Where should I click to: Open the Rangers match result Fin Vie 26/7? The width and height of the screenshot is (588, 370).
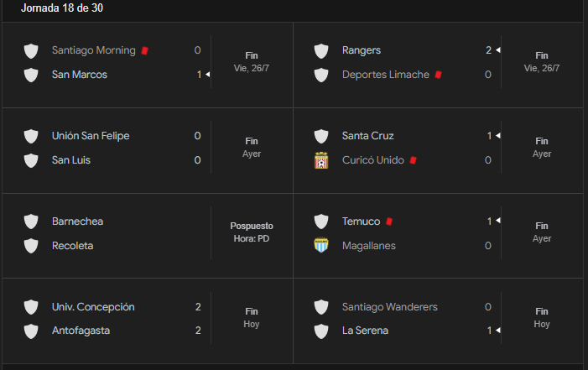[542, 62]
